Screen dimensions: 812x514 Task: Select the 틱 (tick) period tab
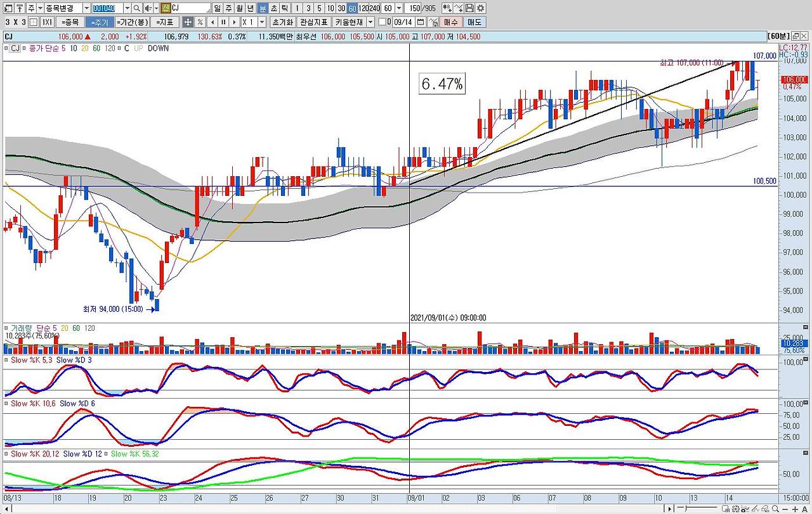coord(285,8)
